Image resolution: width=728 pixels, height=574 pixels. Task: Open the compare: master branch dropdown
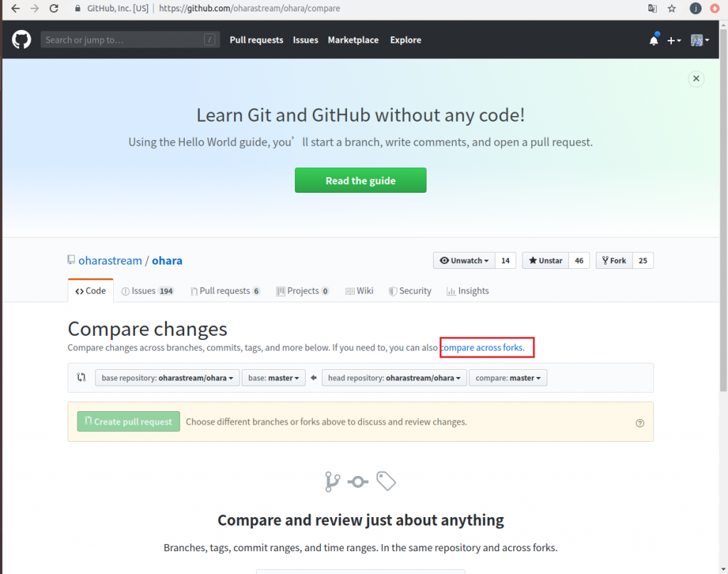coord(508,378)
